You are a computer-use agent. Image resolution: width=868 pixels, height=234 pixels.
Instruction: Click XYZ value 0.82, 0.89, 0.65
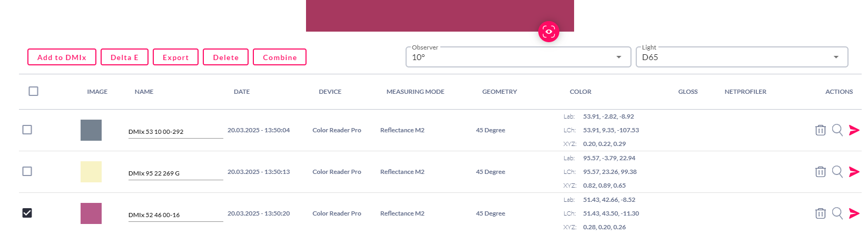(x=604, y=186)
